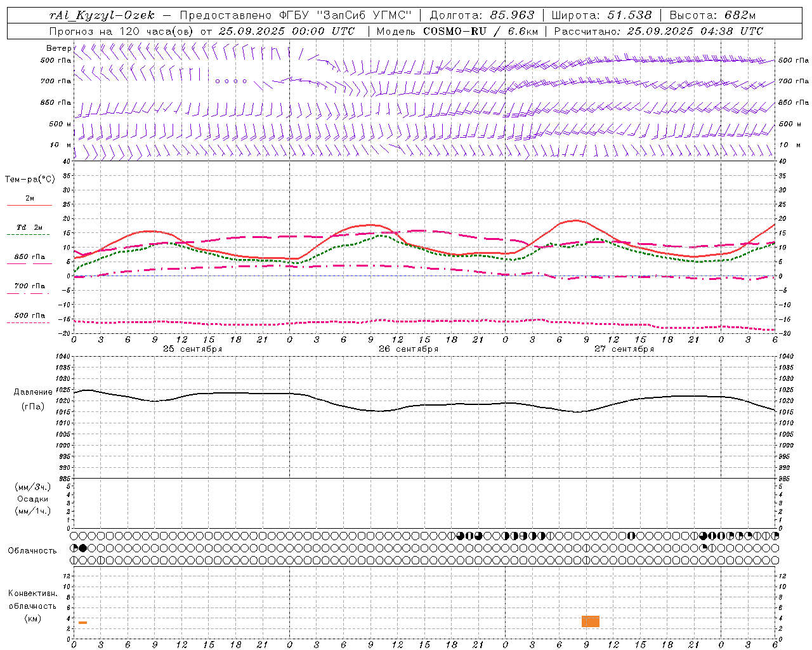Click the Тем-ра(°C) axis title
The image size is (812, 650).
pyautogui.click(x=30, y=180)
